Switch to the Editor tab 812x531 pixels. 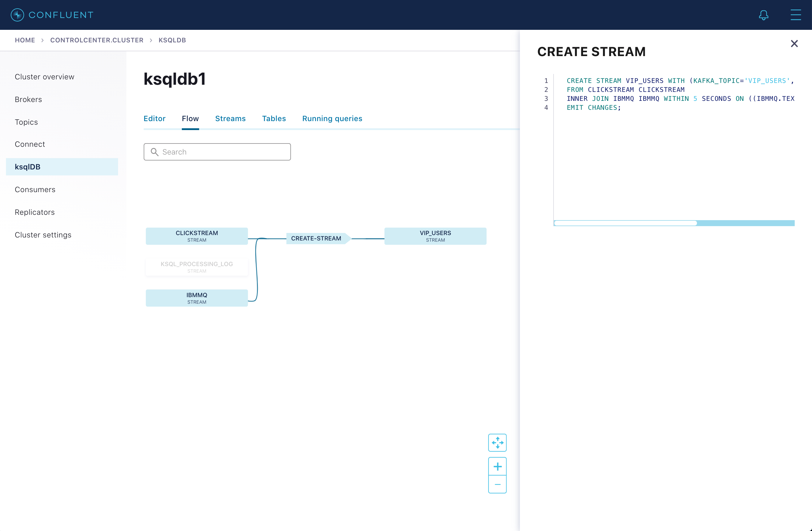[x=155, y=118]
